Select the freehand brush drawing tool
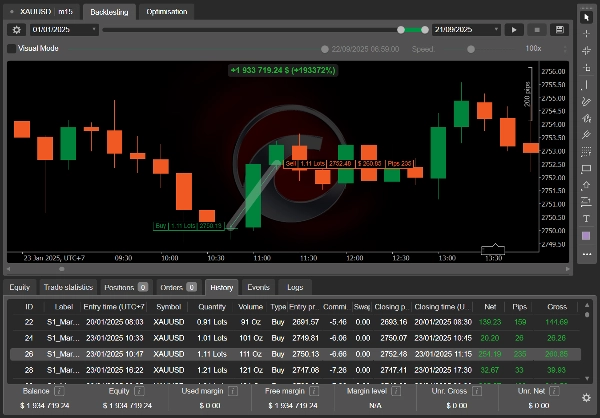This screenshot has height=418, width=600. coord(586,118)
